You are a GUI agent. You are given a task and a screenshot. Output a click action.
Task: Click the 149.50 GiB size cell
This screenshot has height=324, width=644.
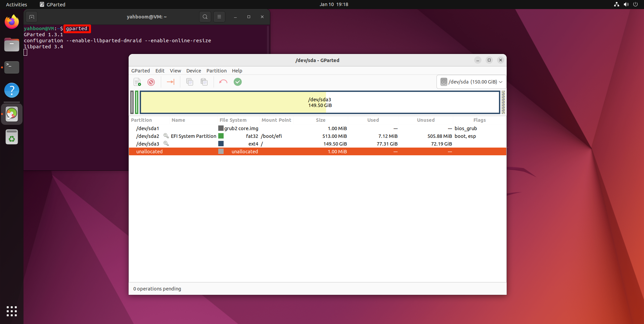click(335, 144)
